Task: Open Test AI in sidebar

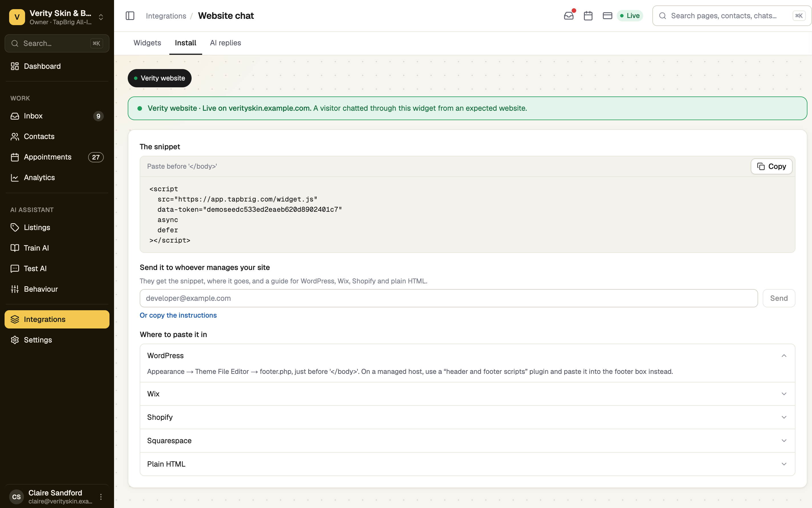Action: [57, 269]
